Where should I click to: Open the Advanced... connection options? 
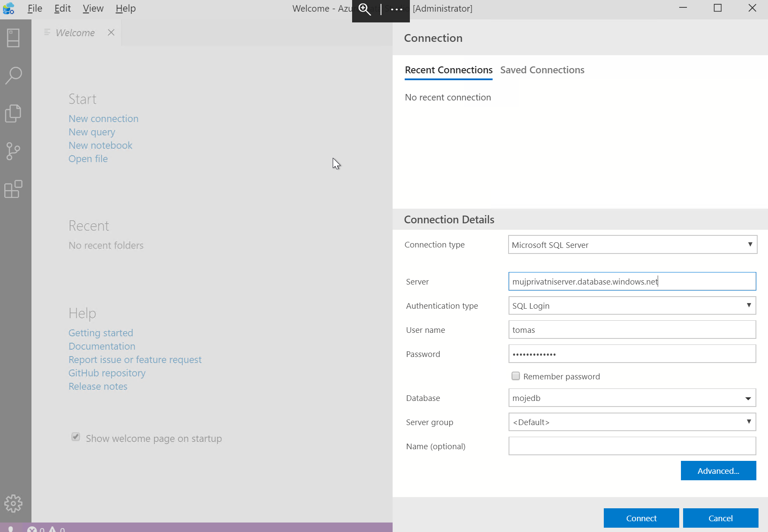(718, 471)
